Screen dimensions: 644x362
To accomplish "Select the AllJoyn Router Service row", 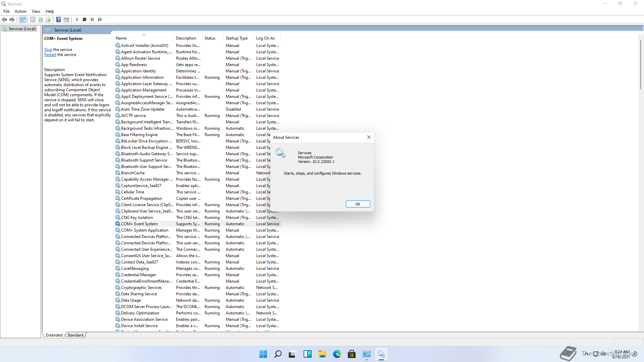I will (x=197, y=58).
